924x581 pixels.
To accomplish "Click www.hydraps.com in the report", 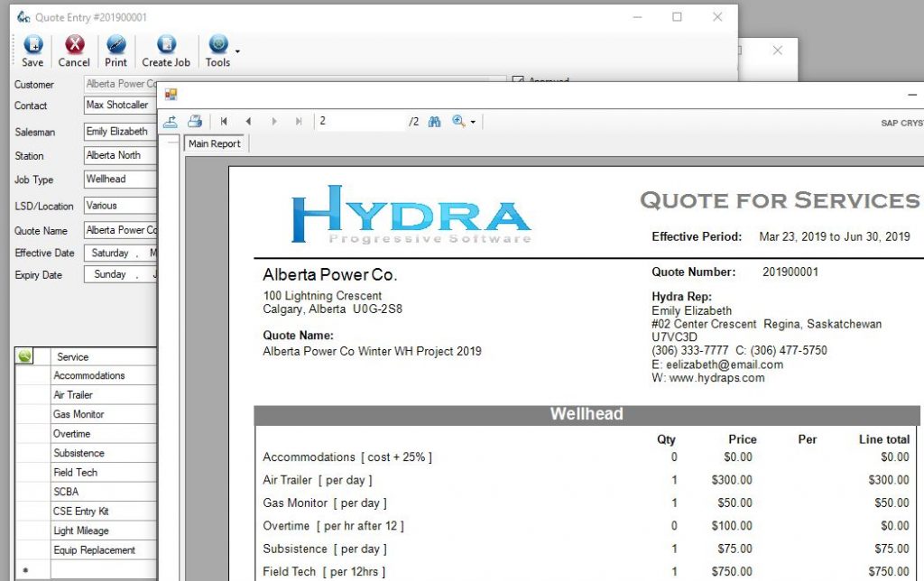I will click(716, 378).
